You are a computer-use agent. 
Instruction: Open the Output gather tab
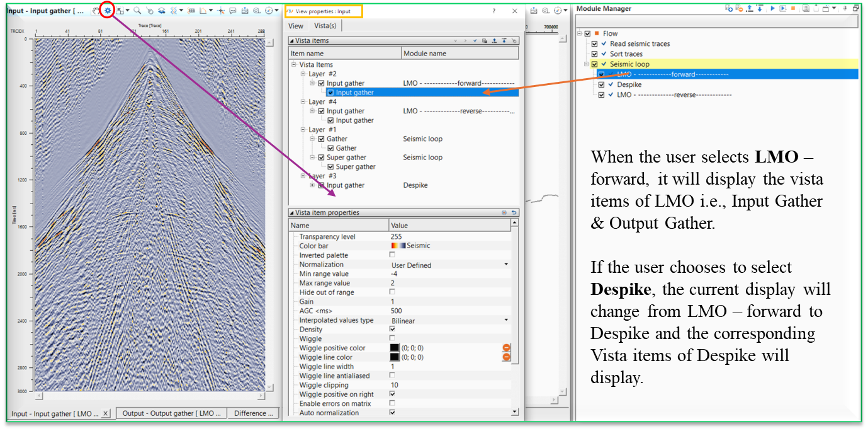click(x=171, y=413)
